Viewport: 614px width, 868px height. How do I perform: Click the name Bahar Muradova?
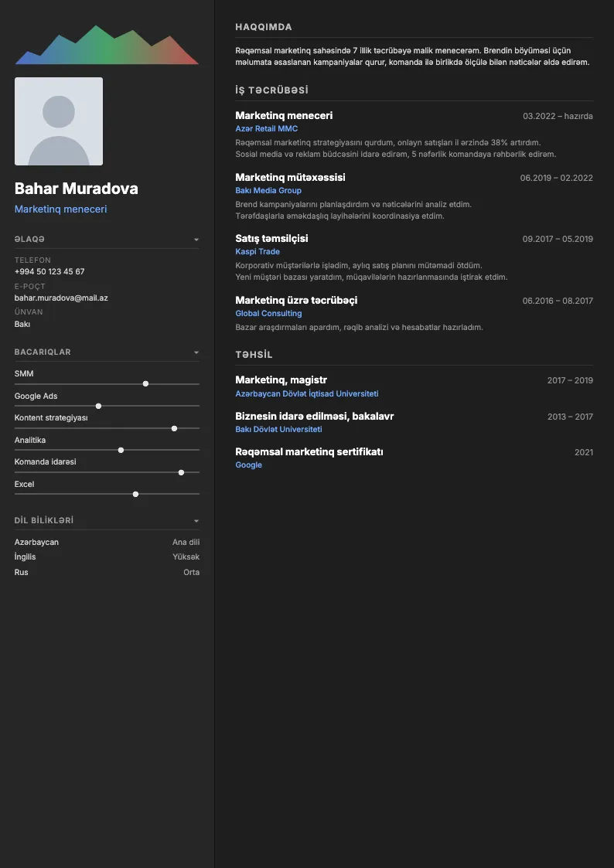[77, 189]
